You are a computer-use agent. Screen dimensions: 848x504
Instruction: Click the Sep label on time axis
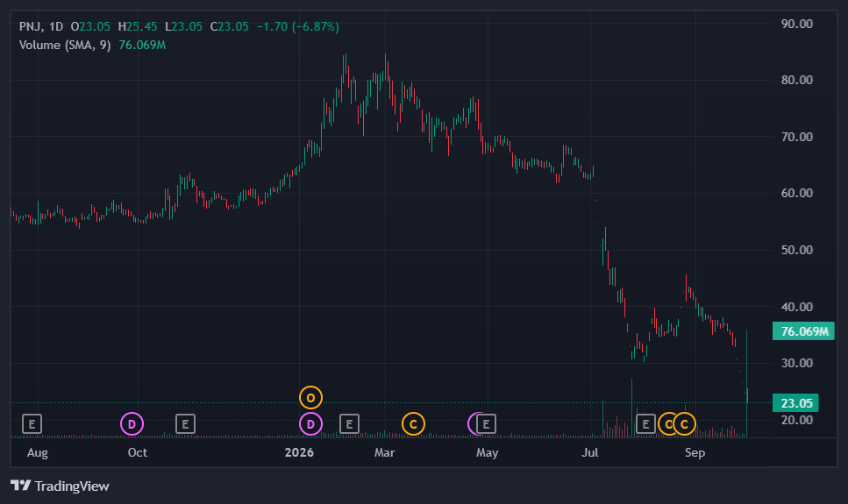[x=695, y=452]
